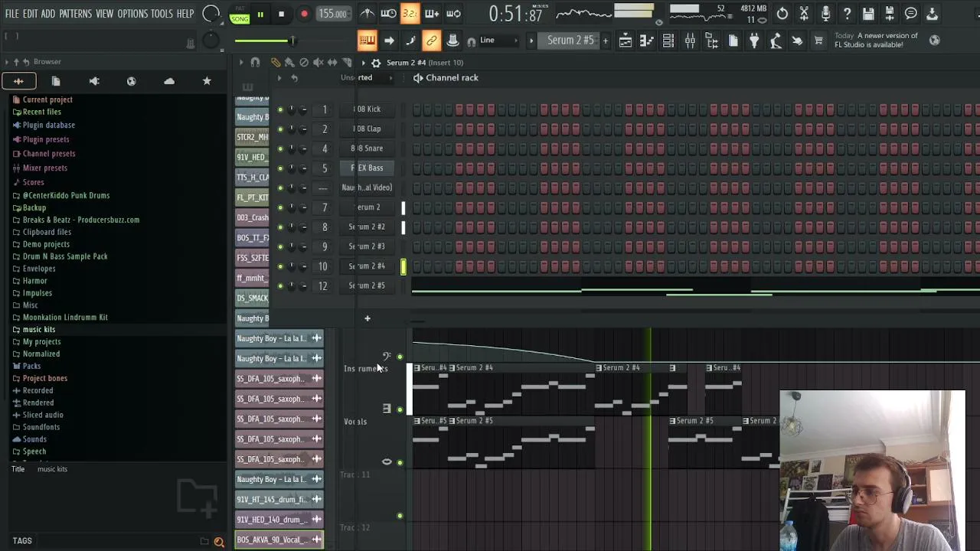Open the EDIT menu

pos(30,14)
